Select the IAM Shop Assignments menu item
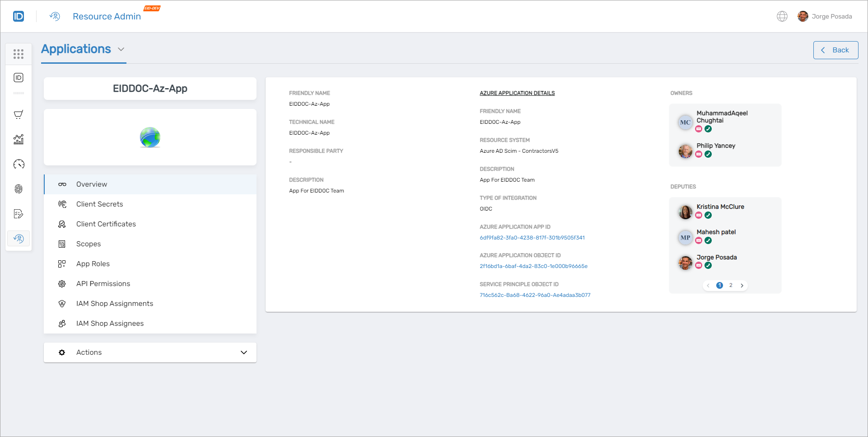This screenshot has width=868, height=437. (x=114, y=303)
